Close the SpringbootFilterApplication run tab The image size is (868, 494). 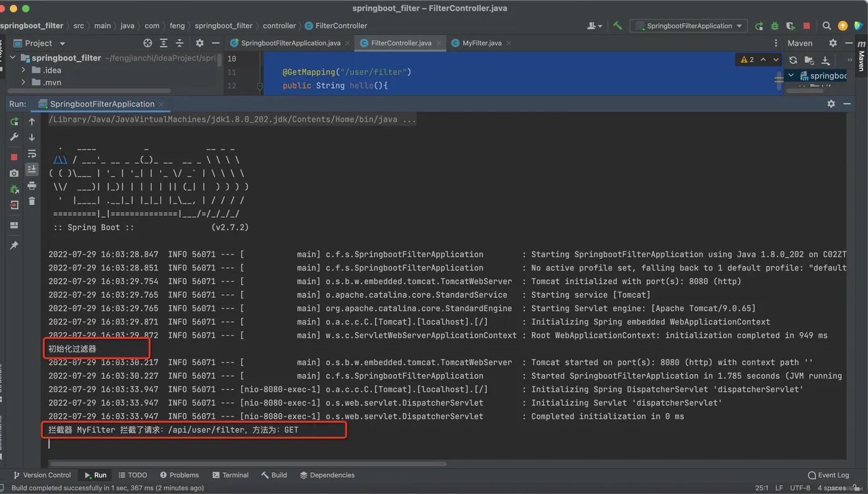pos(161,104)
